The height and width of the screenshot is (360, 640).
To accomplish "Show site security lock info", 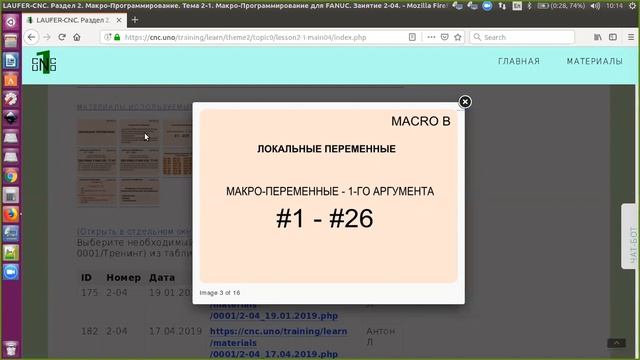I will pyautogui.click(x=117, y=37).
